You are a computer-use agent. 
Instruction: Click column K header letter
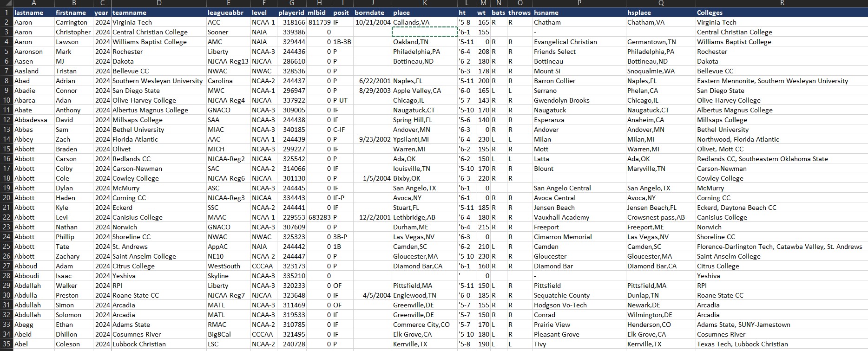pos(425,3)
